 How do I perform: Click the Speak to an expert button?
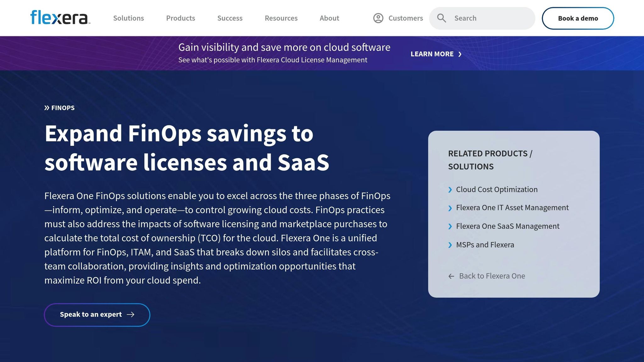click(97, 315)
